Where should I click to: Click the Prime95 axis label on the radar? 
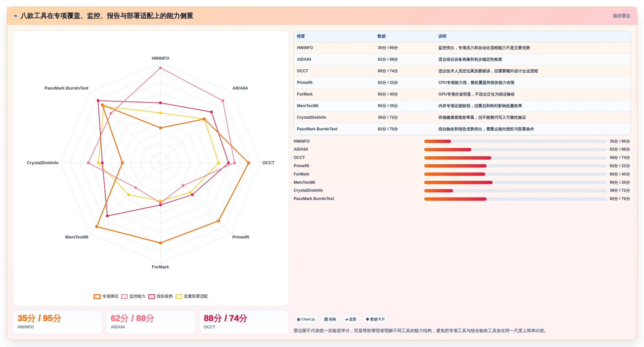click(x=241, y=237)
